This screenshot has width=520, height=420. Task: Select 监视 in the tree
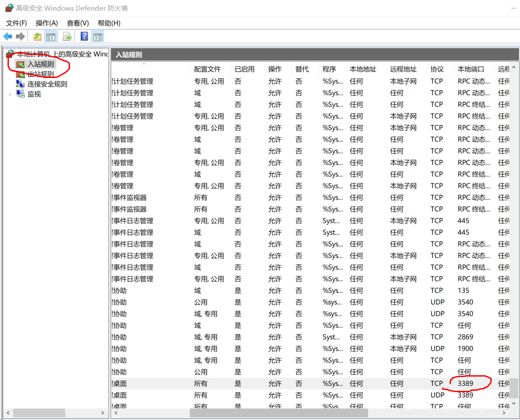34,94
